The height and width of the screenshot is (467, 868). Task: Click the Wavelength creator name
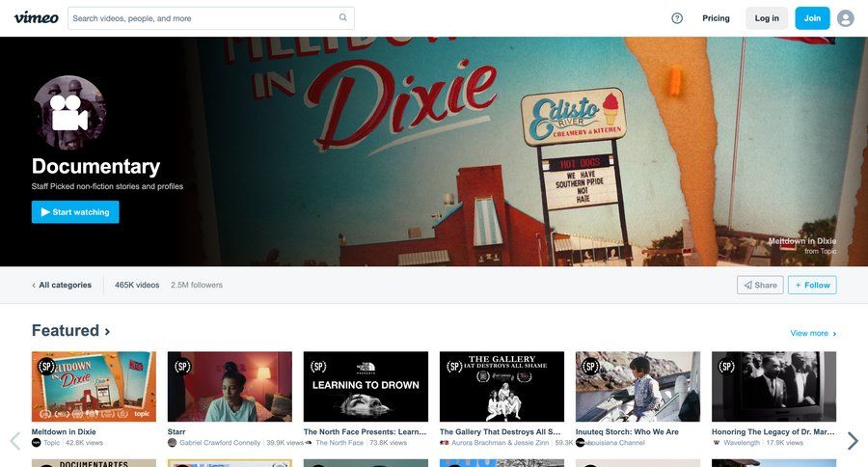(x=742, y=443)
